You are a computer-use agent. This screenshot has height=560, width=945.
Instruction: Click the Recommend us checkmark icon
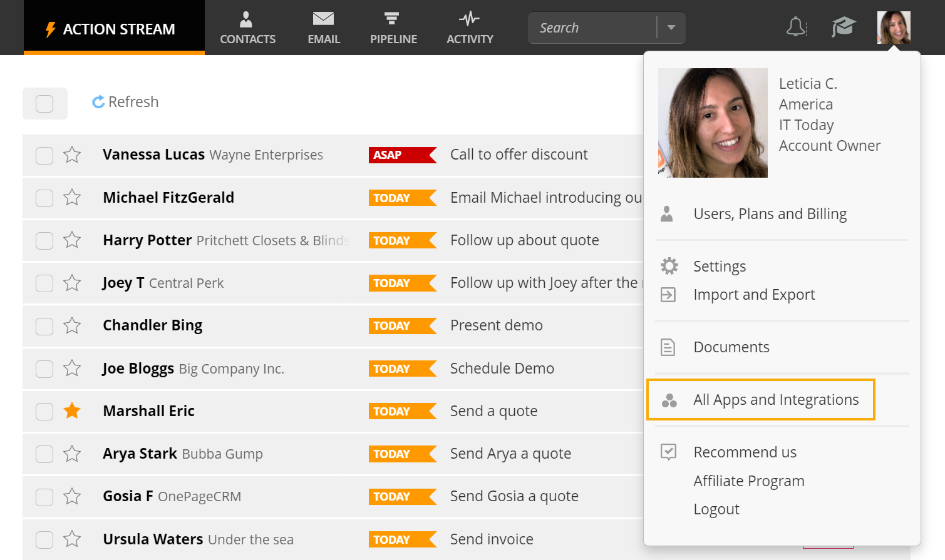pos(668,452)
